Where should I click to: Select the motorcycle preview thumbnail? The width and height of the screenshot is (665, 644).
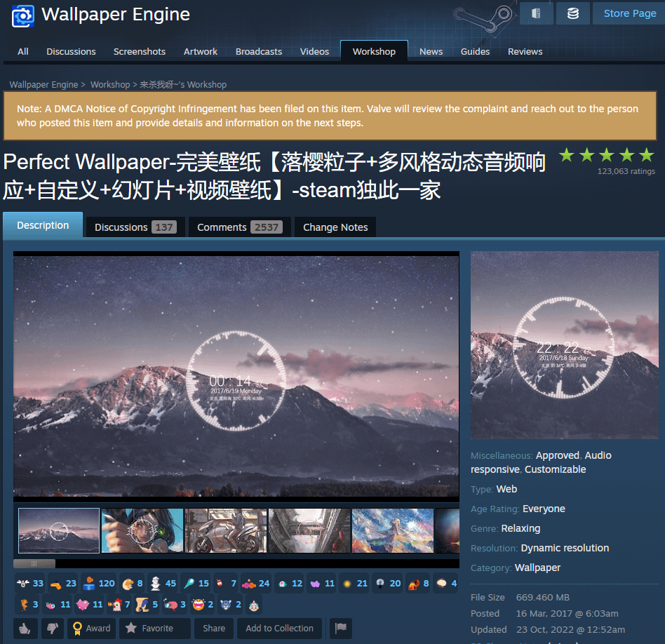coord(226,531)
